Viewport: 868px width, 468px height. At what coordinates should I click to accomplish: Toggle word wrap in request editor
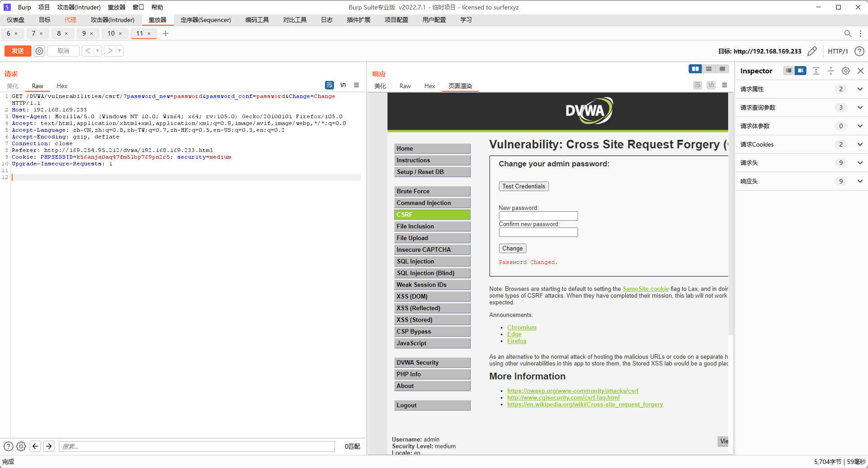point(329,85)
